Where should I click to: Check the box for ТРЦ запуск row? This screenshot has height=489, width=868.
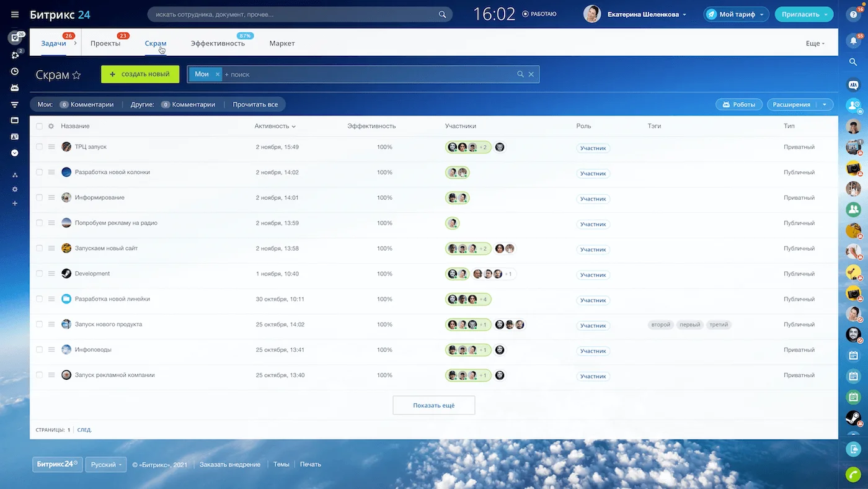pyautogui.click(x=39, y=147)
